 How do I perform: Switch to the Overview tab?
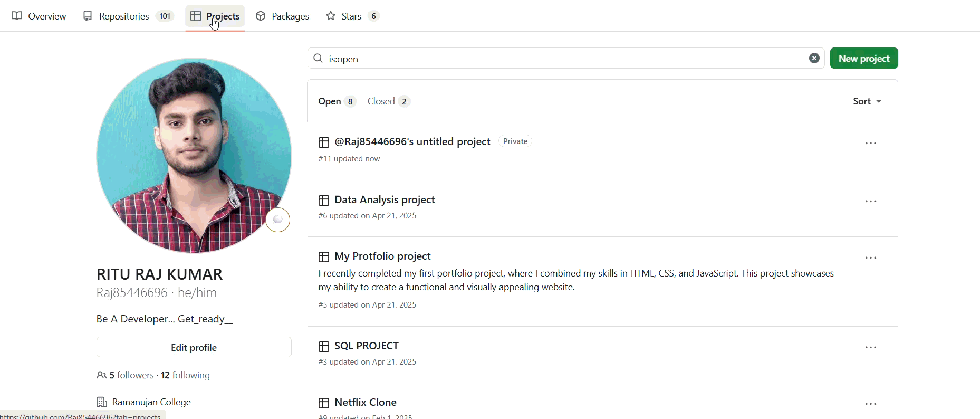click(39, 16)
